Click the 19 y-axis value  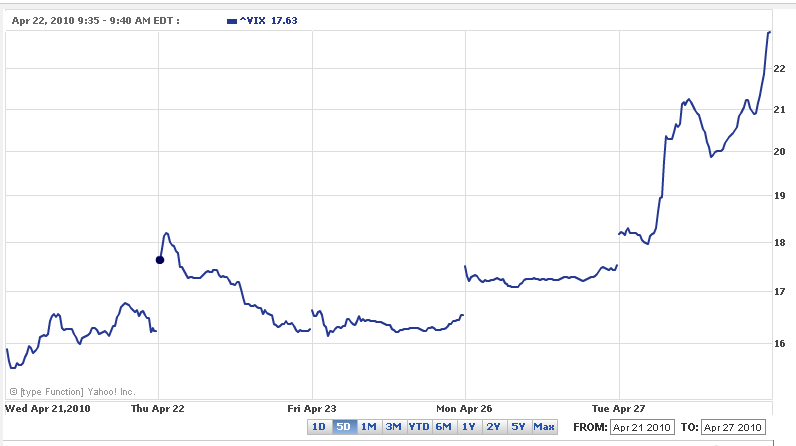[779, 196]
